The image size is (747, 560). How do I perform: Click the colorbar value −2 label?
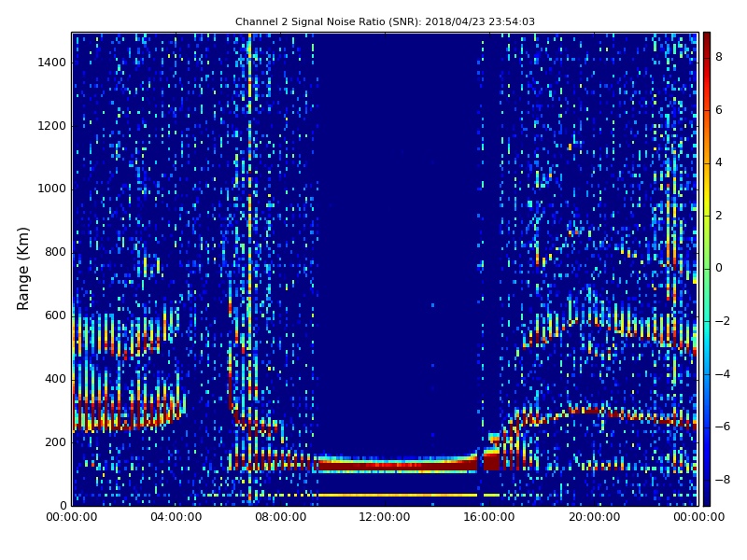(x=722, y=321)
